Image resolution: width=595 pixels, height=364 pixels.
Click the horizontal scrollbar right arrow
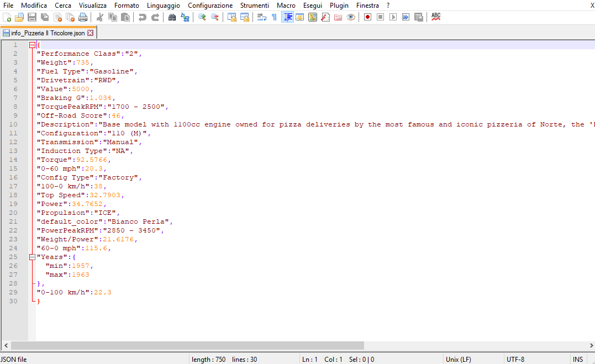pos(591,345)
